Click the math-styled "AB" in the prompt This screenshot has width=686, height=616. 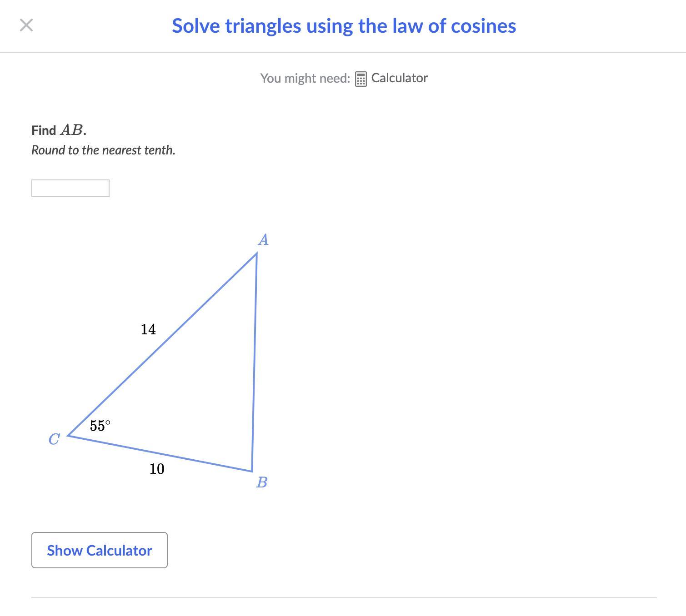72,130
